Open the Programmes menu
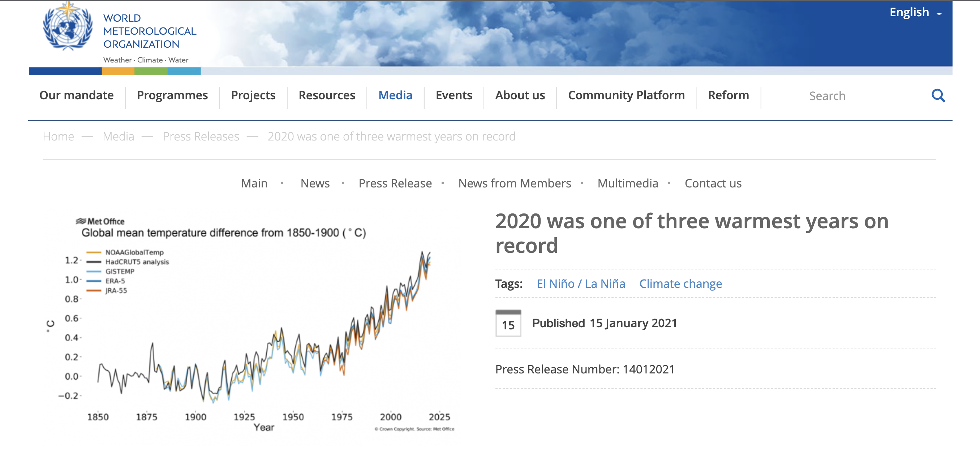This screenshot has height=463, width=980. click(172, 95)
